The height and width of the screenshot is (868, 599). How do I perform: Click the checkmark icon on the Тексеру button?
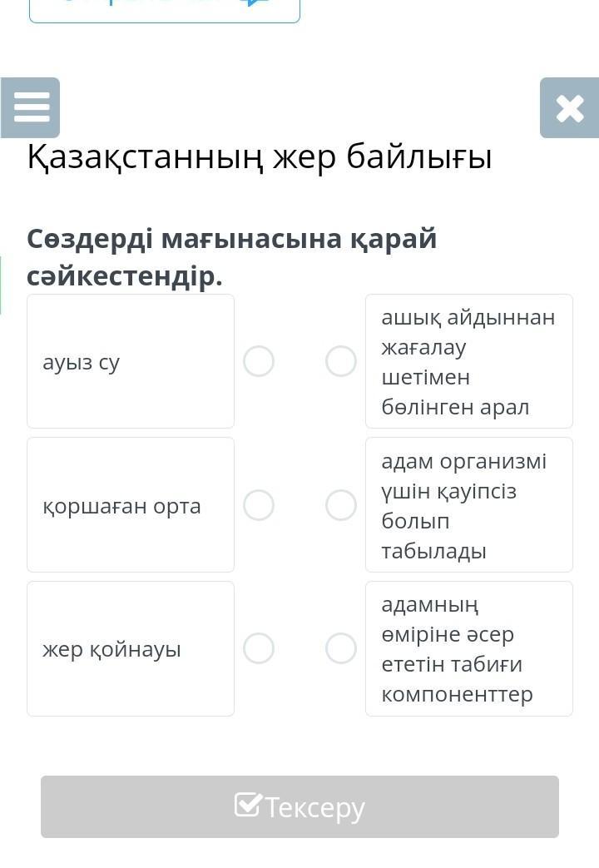click(x=248, y=806)
